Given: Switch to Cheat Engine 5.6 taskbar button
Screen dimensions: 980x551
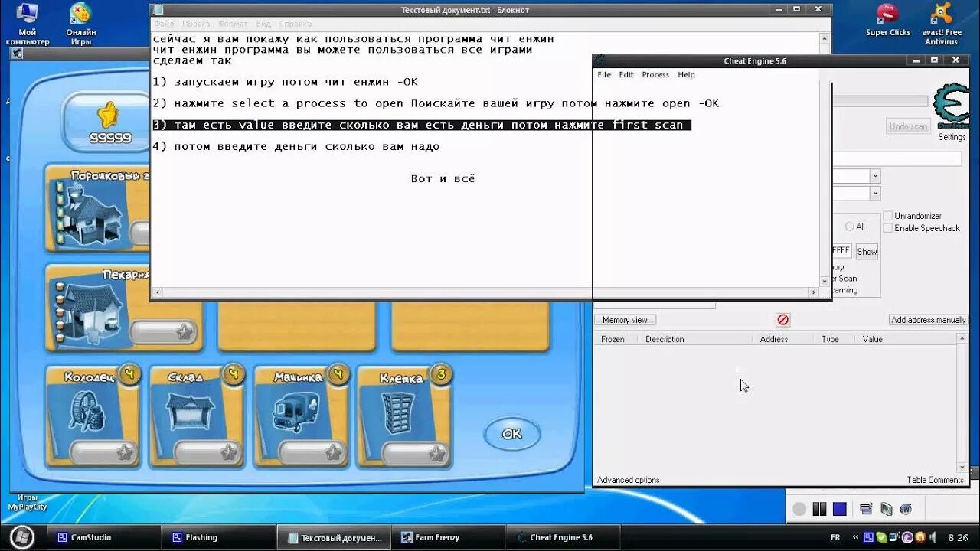Looking at the screenshot, I should [x=561, y=537].
